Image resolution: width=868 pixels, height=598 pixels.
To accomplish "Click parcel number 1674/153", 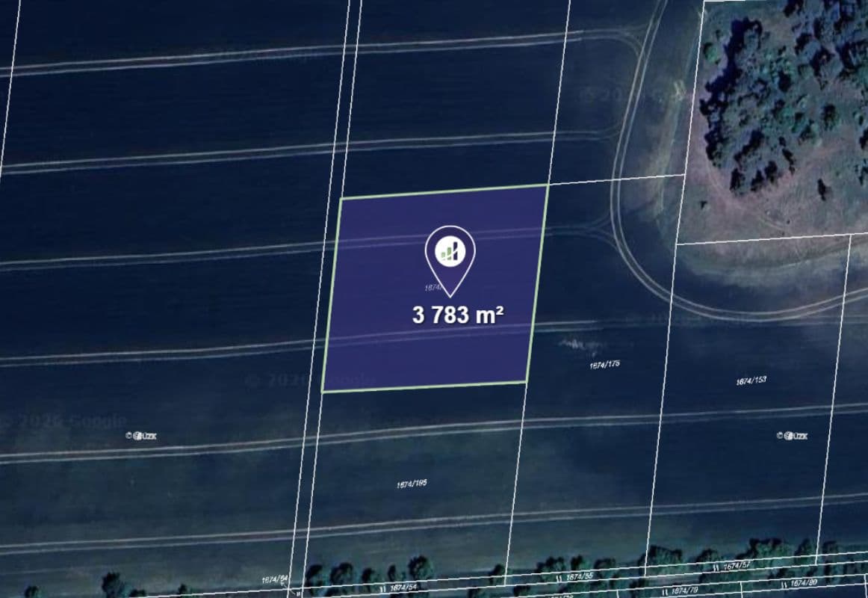I will tap(751, 380).
